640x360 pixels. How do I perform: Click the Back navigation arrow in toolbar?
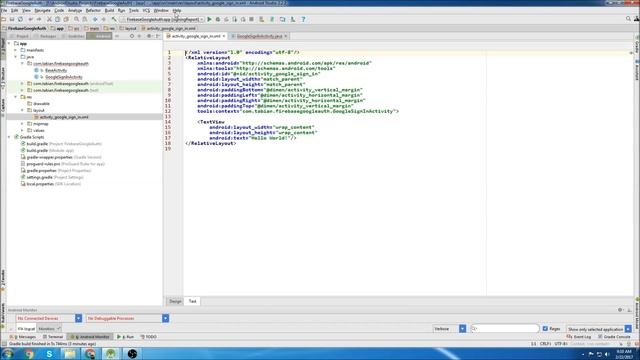[x=95, y=19]
